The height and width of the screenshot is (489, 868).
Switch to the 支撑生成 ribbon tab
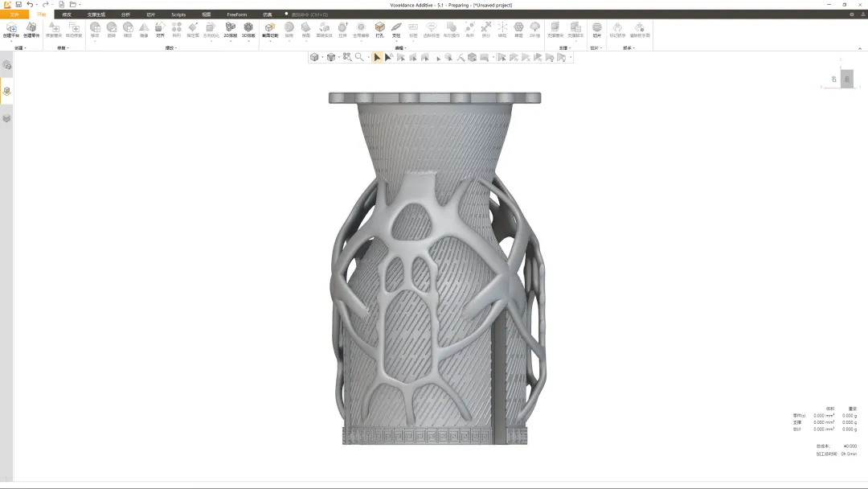[x=96, y=14]
